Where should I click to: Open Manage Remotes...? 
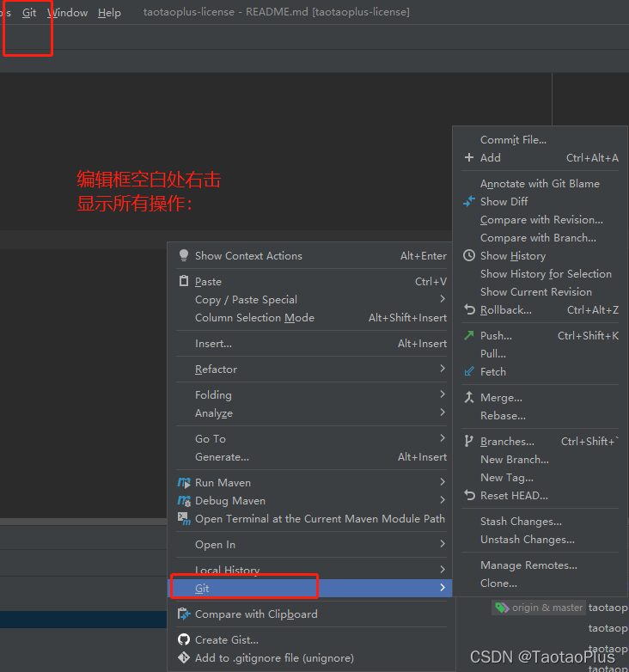point(540,565)
